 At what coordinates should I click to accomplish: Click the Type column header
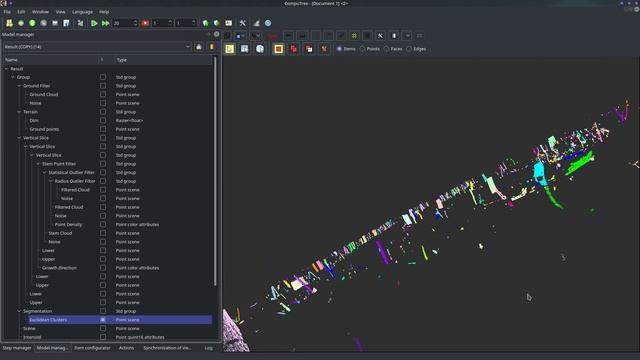click(122, 60)
